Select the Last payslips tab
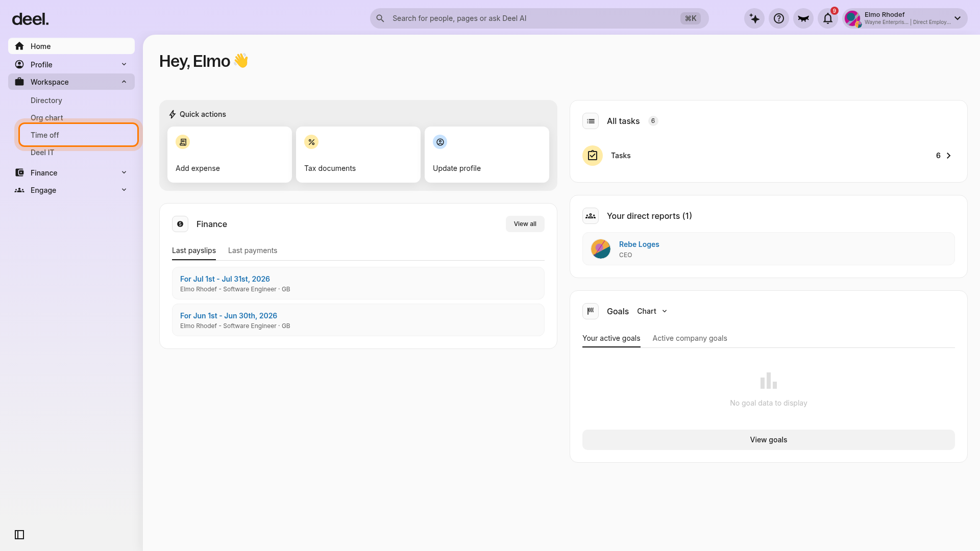The image size is (980, 551). click(x=194, y=251)
